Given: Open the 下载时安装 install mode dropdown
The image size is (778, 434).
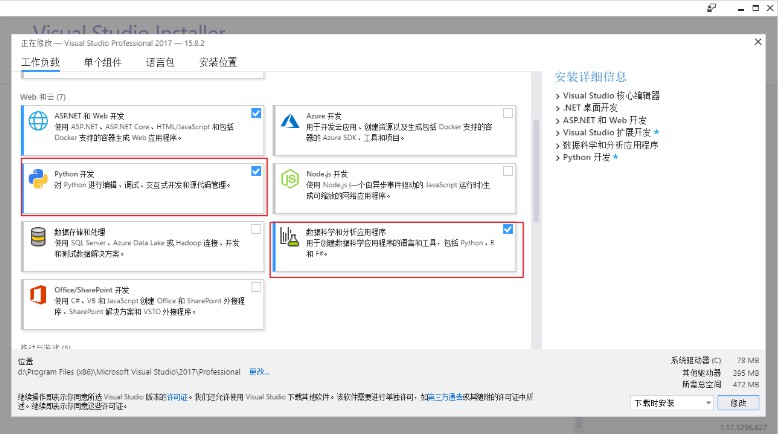Looking at the screenshot, I should click(672, 402).
